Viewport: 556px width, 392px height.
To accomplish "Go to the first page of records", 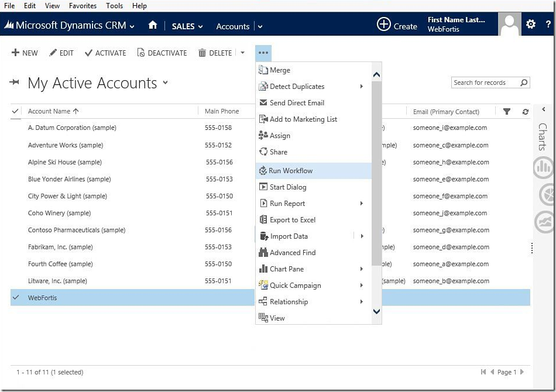I will (483, 372).
